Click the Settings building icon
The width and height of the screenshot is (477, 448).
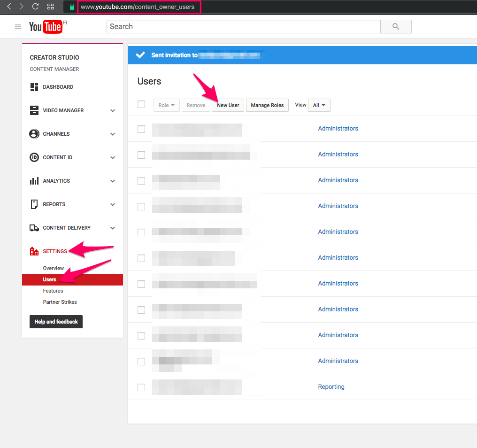[x=34, y=251]
